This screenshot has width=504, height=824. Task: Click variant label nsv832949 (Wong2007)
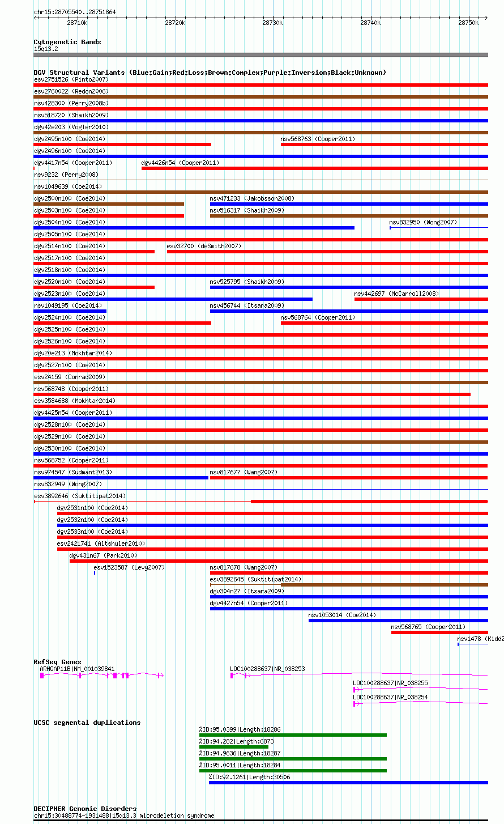point(68,484)
